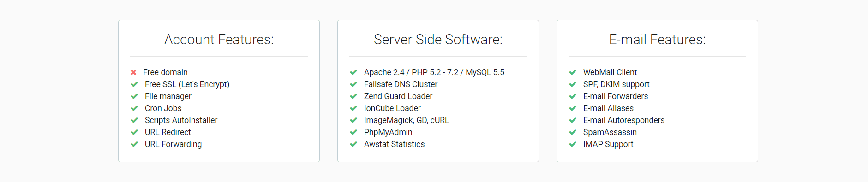The image size is (868, 182).
Task: Click the checkmark beside WebMail Client
Action: tap(573, 72)
